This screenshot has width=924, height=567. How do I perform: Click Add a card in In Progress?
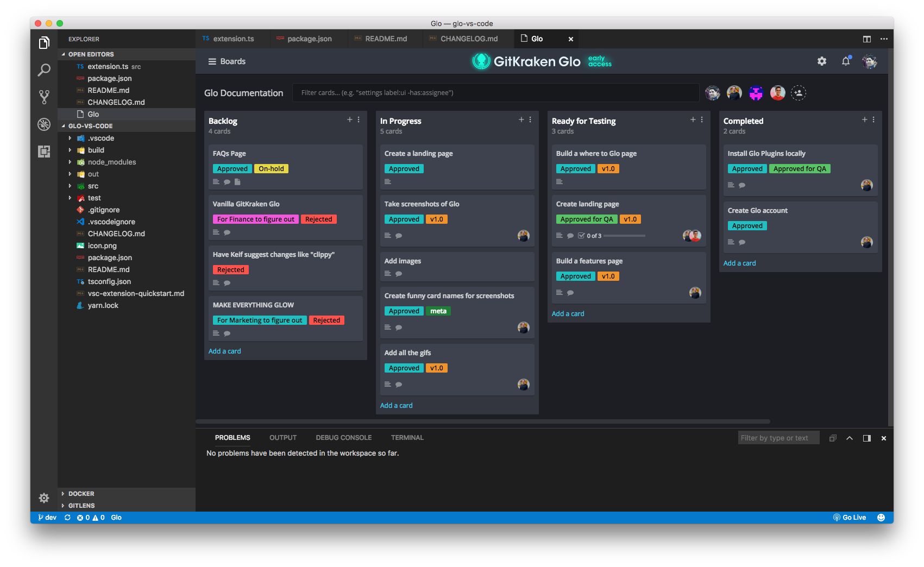(396, 405)
